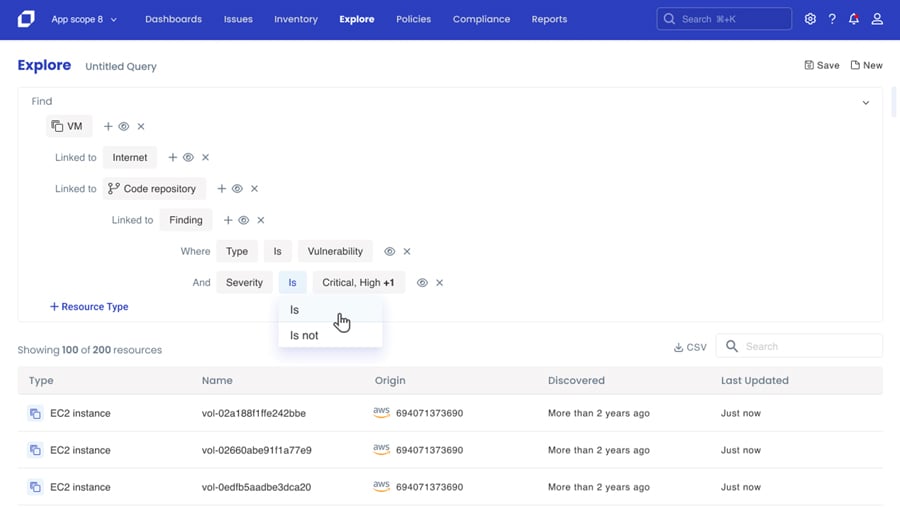Toggle eye icon on Type condition
900x507 pixels.
pyautogui.click(x=390, y=251)
